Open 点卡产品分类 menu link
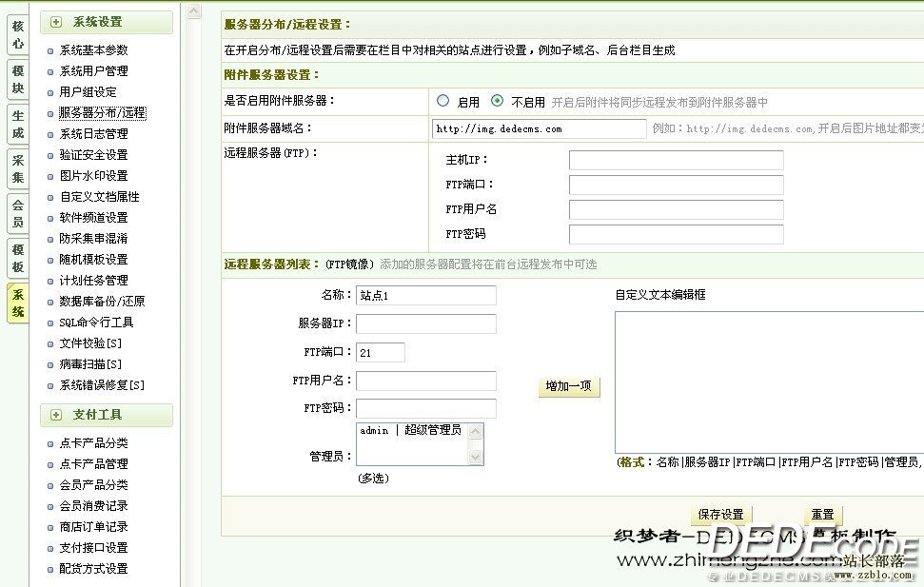 [93, 443]
